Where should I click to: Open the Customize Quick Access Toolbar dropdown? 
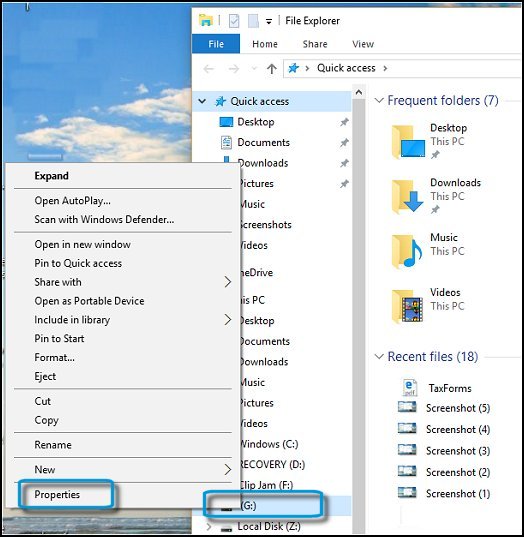269,22
